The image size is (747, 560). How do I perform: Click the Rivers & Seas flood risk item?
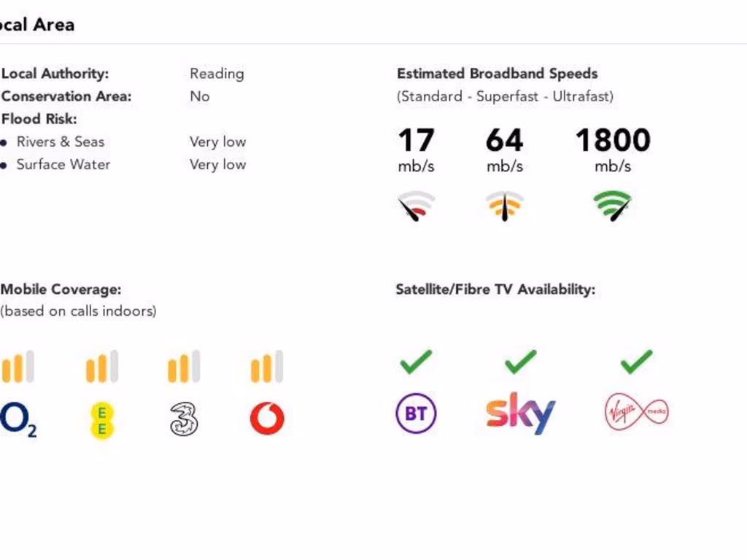(61, 141)
